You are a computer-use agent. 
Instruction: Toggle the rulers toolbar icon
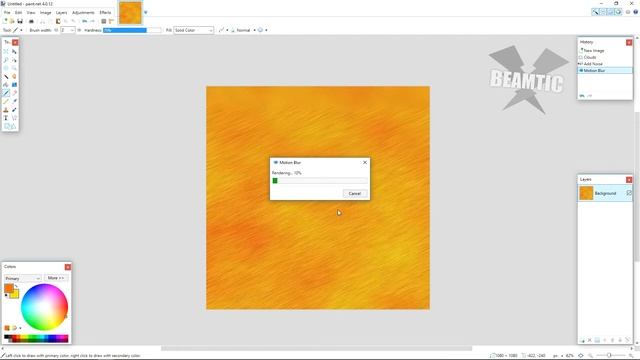point(111,21)
